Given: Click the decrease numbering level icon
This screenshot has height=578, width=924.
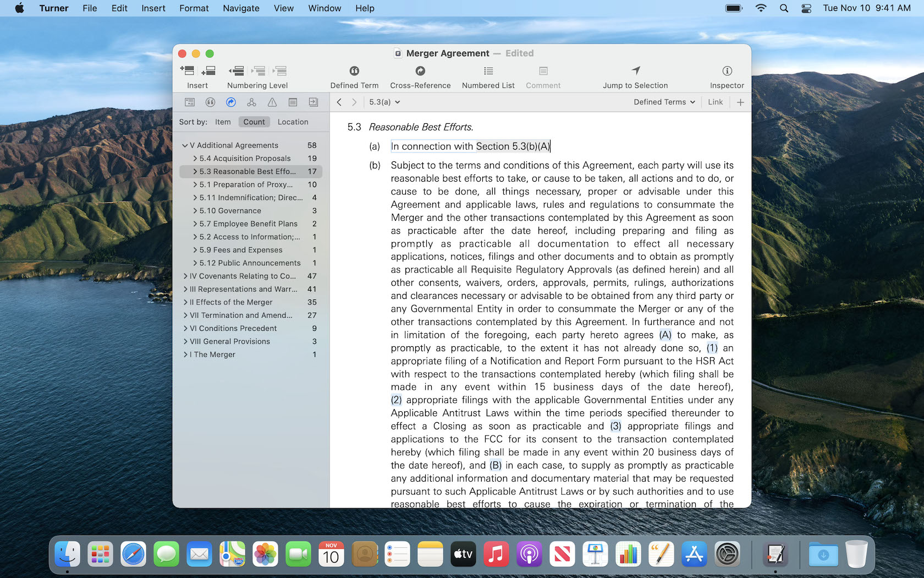Looking at the screenshot, I should 237,71.
